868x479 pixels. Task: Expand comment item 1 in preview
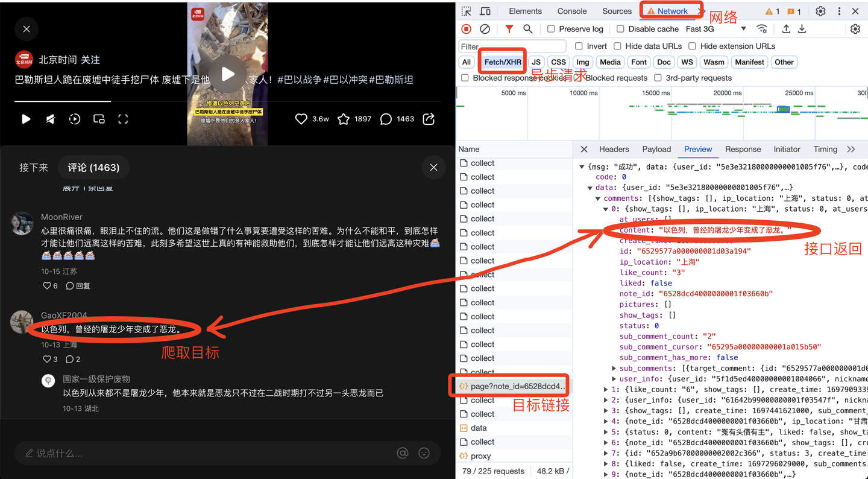(606, 390)
